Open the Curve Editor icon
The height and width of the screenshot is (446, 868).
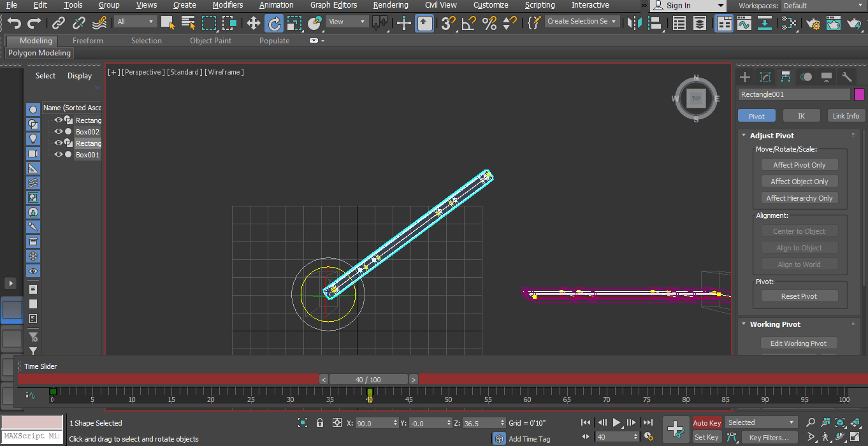[744, 24]
